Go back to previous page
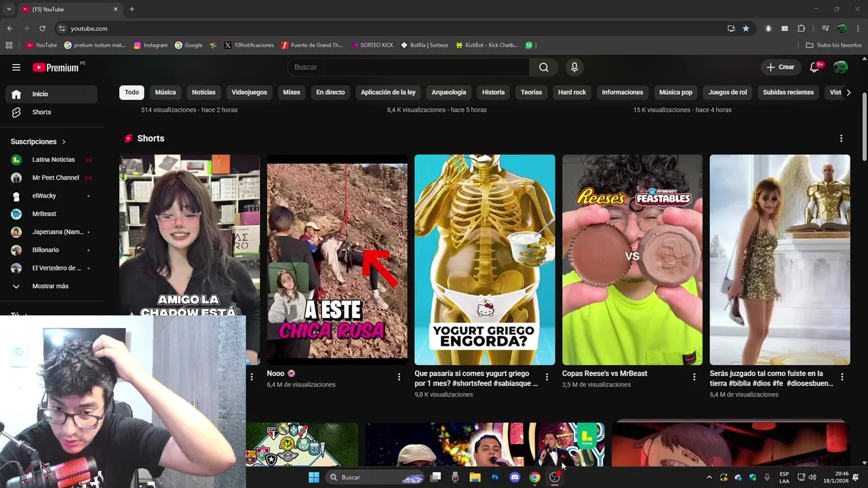 coord(9,28)
